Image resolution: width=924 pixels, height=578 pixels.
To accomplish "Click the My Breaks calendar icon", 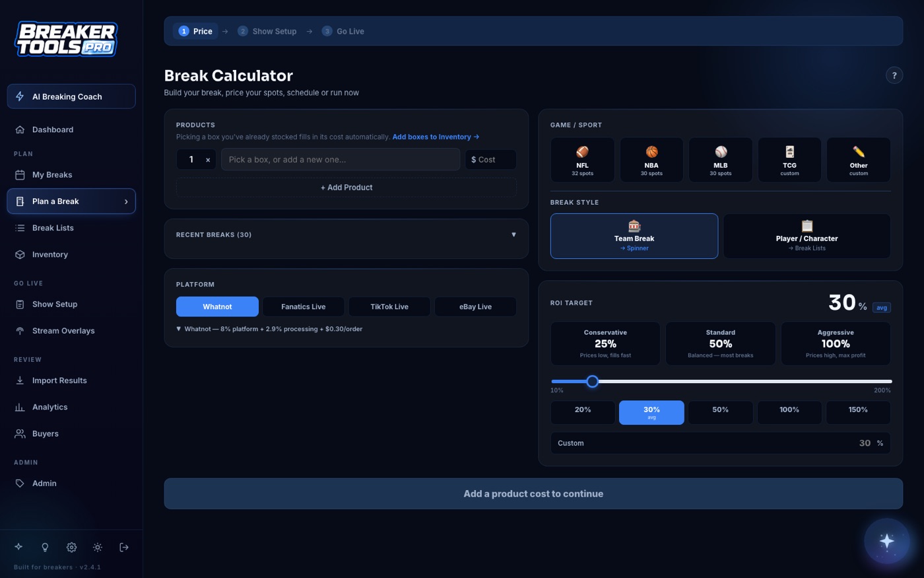I will pyautogui.click(x=20, y=175).
